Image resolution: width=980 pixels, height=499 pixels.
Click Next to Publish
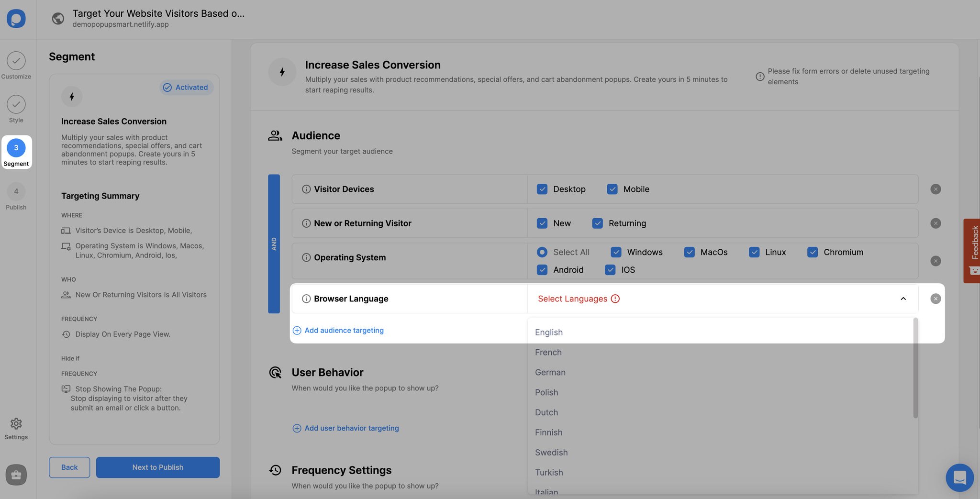point(157,467)
